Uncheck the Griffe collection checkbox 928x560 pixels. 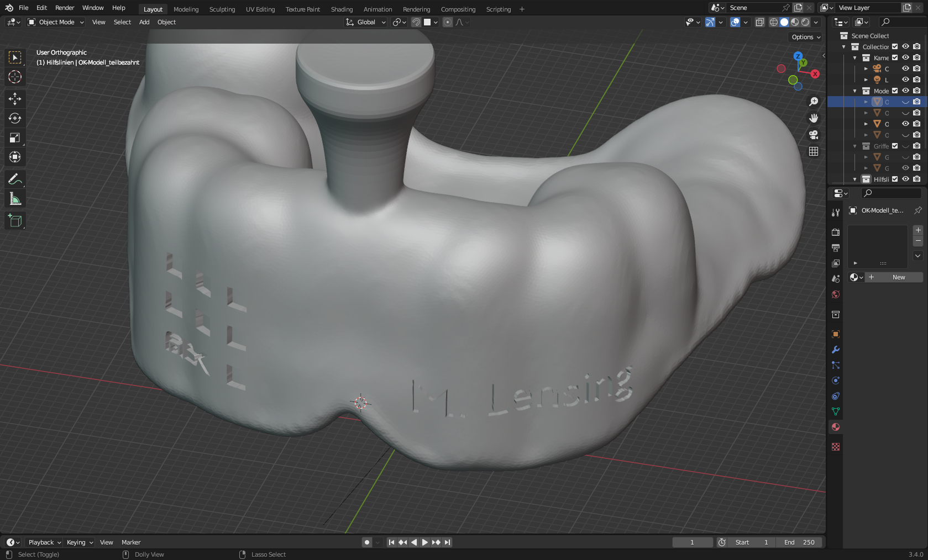895,146
